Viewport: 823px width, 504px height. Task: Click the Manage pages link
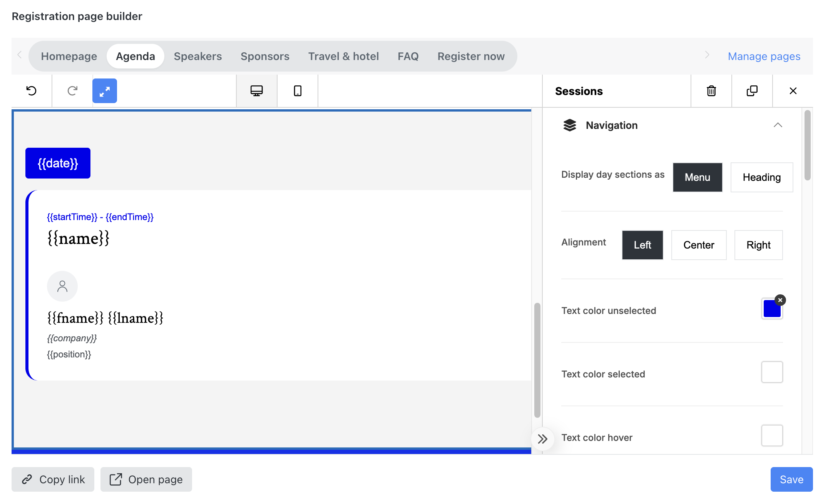point(764,56)
